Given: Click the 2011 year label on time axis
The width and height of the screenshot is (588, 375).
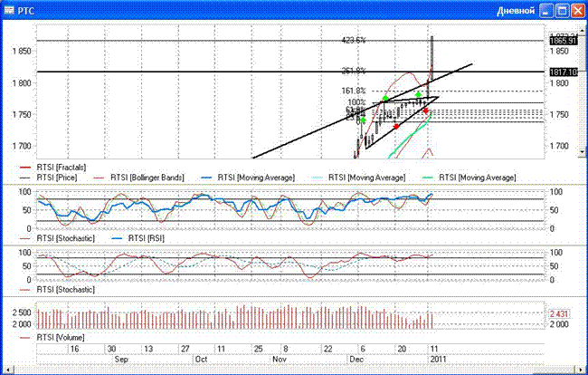Looking at the screenshot, I should click(438, 360).
